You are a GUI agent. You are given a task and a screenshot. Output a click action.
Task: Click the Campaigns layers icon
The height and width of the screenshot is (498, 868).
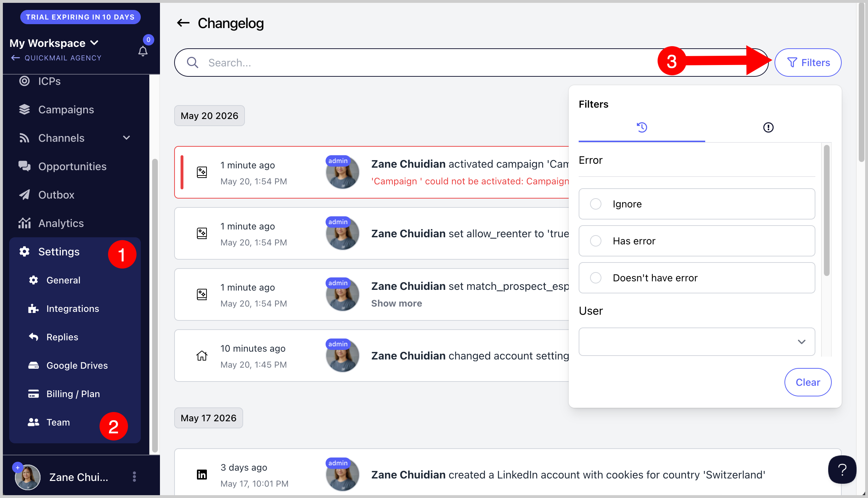coord(24,109)
